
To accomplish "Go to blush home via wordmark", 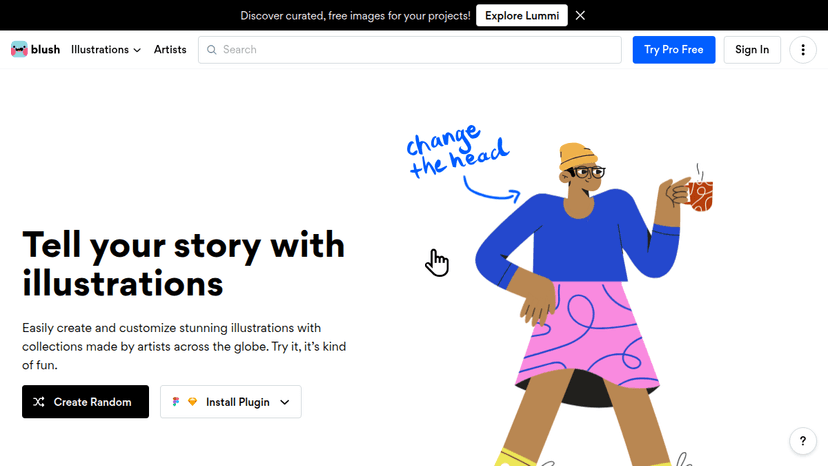I will [45, 50].
